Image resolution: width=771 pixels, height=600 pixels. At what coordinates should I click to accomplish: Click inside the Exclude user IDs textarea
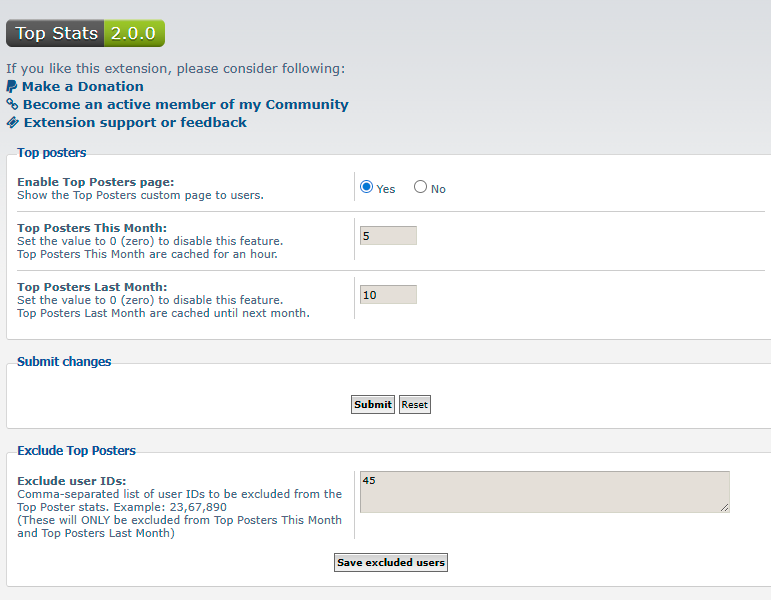544,492
